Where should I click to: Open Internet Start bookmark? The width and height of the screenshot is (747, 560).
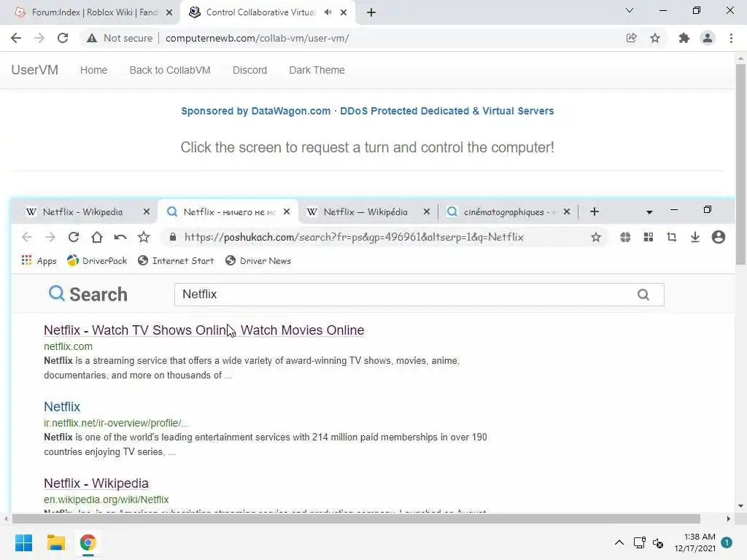pyautogui.click(x=176, y=261)
